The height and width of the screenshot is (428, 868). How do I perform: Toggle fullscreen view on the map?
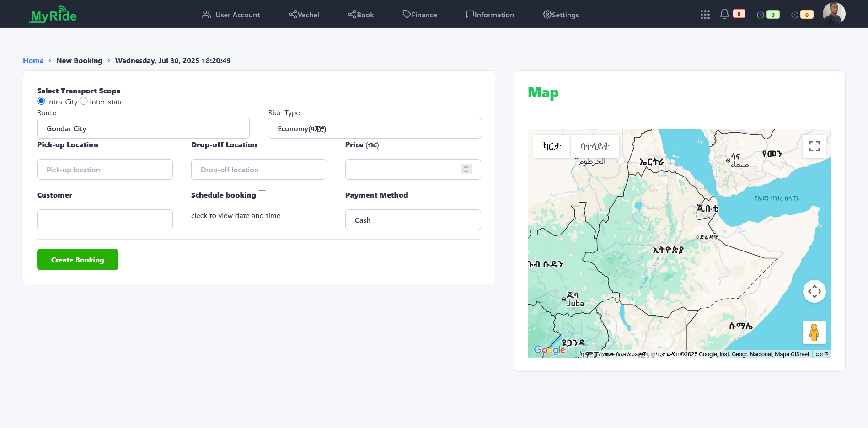point(814,146)
